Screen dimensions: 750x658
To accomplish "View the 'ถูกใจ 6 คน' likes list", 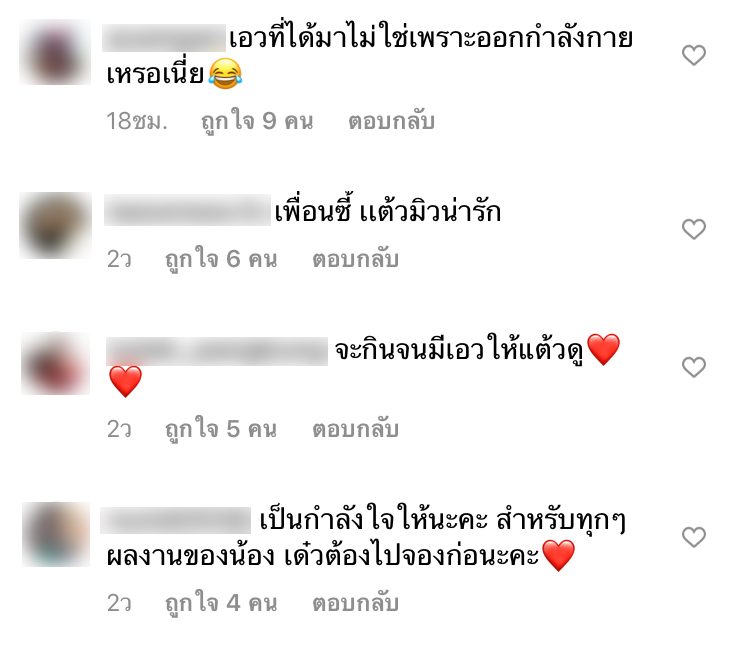I will coord(221,259).
